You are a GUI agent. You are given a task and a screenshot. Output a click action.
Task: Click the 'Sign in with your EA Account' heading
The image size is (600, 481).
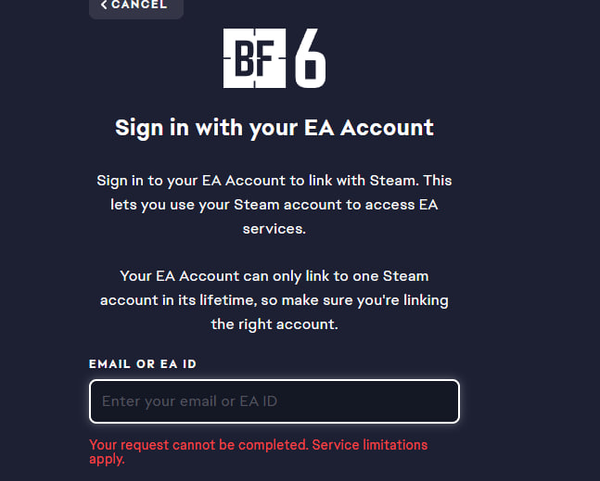[274, 128]
